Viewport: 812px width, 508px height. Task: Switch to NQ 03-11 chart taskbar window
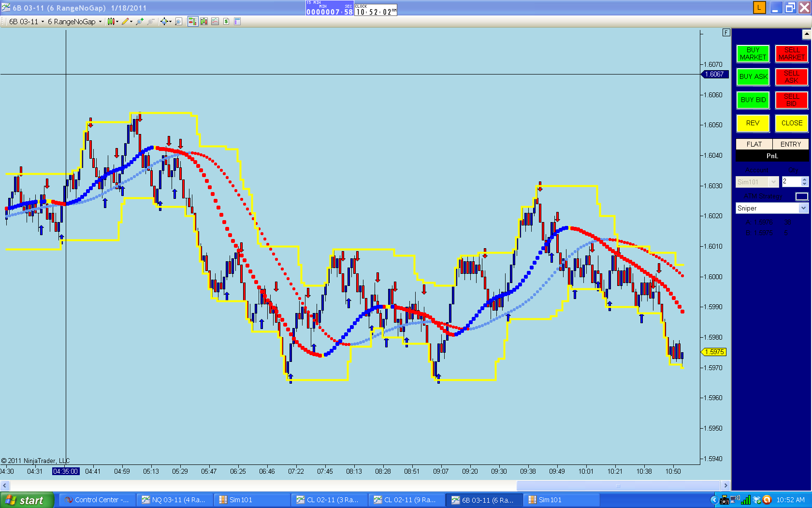coord(174,500)
